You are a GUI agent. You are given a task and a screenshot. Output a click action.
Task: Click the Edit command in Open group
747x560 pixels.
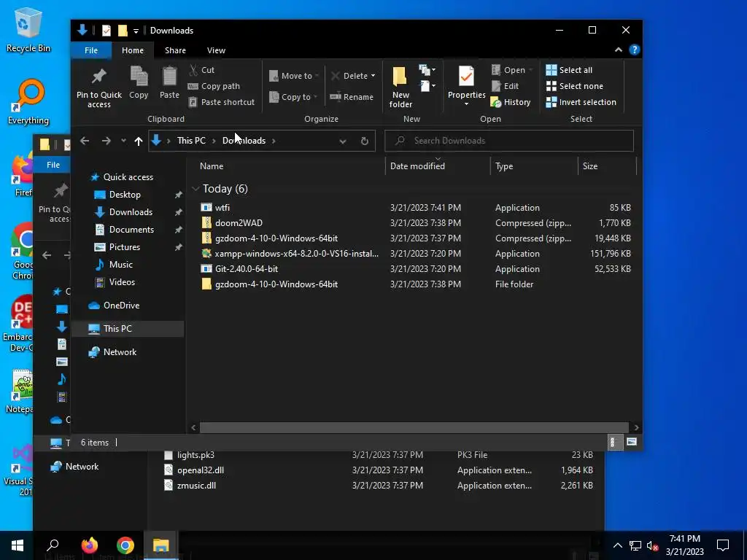(x=505, y=86)
